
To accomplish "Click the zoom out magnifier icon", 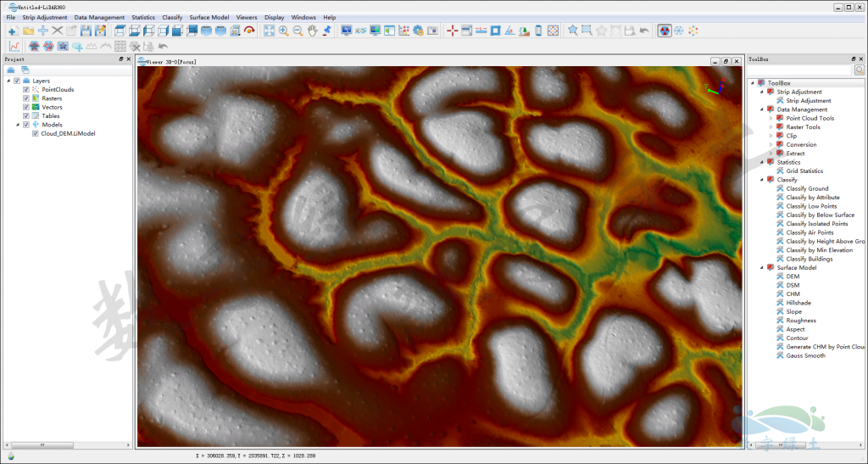I will coord(298,31).
